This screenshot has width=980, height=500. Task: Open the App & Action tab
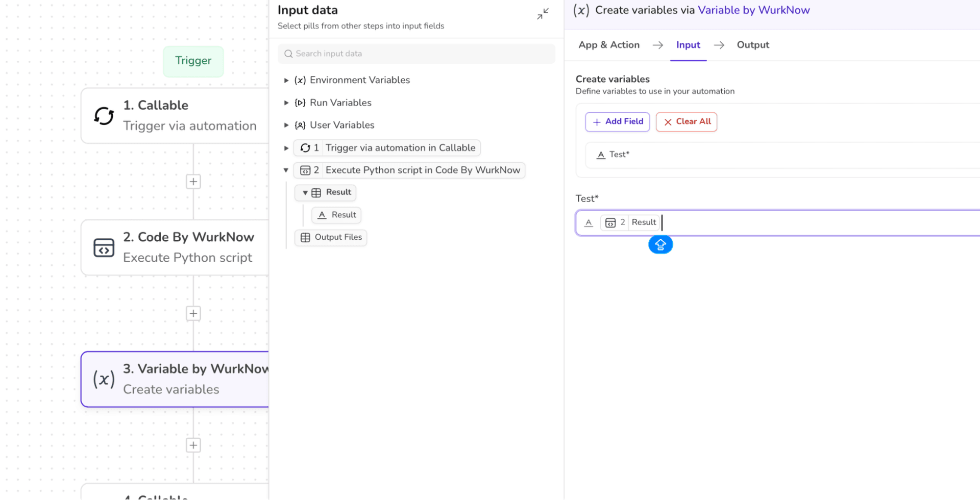point(608,45)
